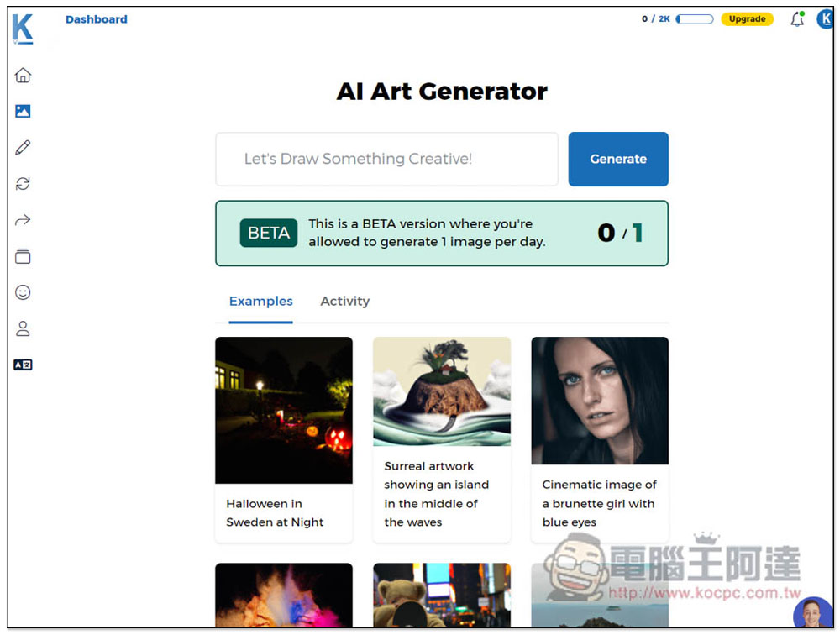Click the smiley face sidebar icon
840x635 pixels.
coord(23,292)
